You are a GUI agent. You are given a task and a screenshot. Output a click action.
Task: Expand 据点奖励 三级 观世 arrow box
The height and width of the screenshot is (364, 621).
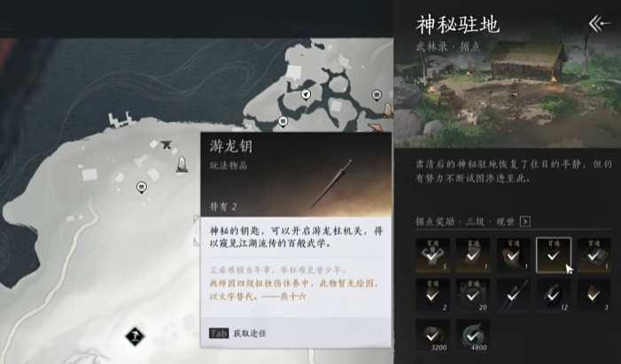point(524,221)
